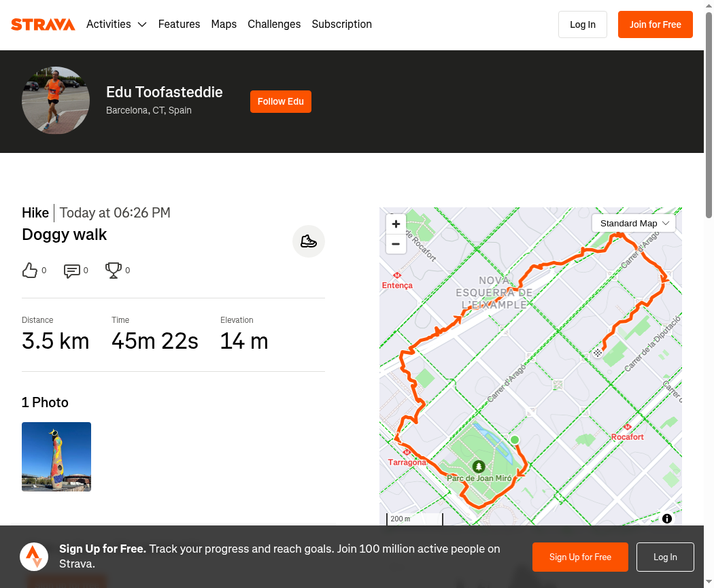Screen dimensions: 714x588
Task: Click the hiking shoe activity icon
Action: click(x=308, y=241)
